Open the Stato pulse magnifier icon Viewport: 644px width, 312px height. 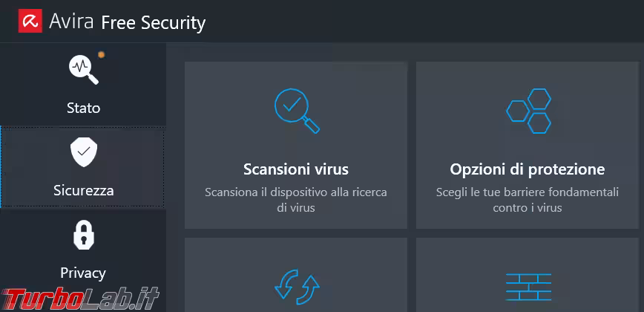(x=83, y=70)
